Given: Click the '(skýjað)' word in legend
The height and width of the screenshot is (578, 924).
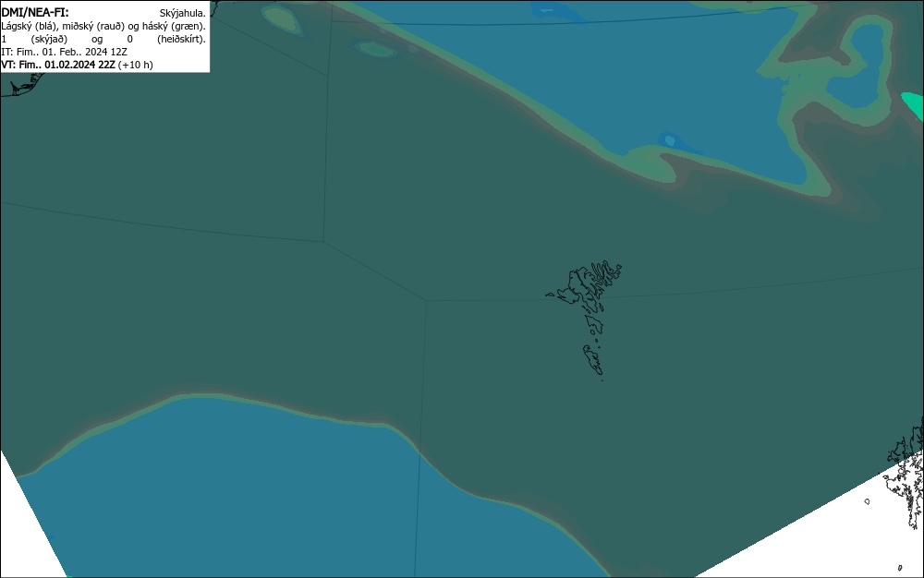Looking at the screenshot, I should (49, 39).
